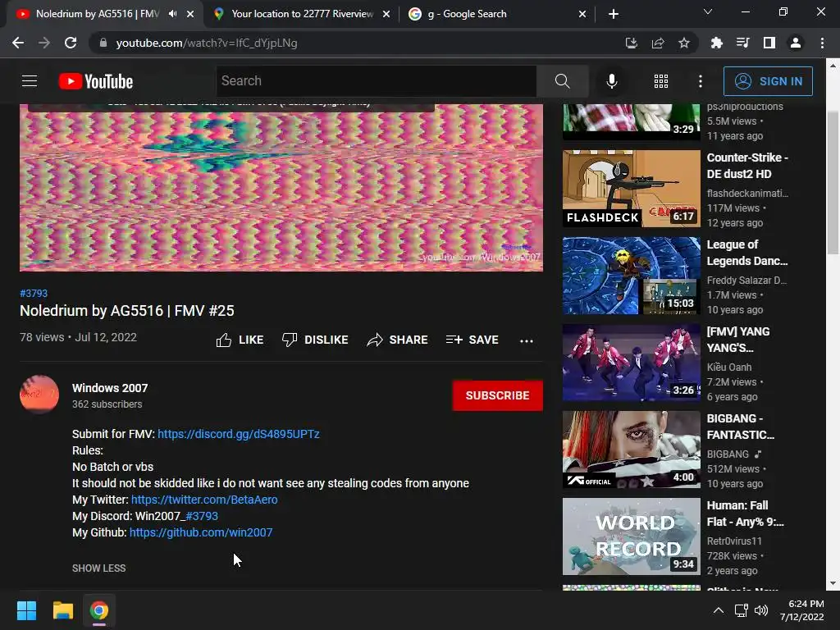The image size is (840, 630).
Task: Open the tab search dropdown chevron
Action: click(x=708, y=11)
